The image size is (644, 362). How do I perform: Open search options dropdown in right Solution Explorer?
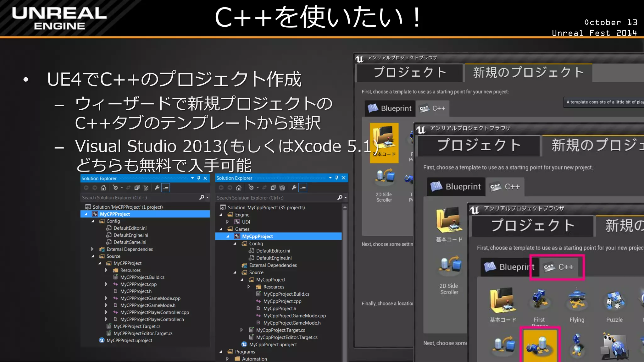tap(346, 198)
